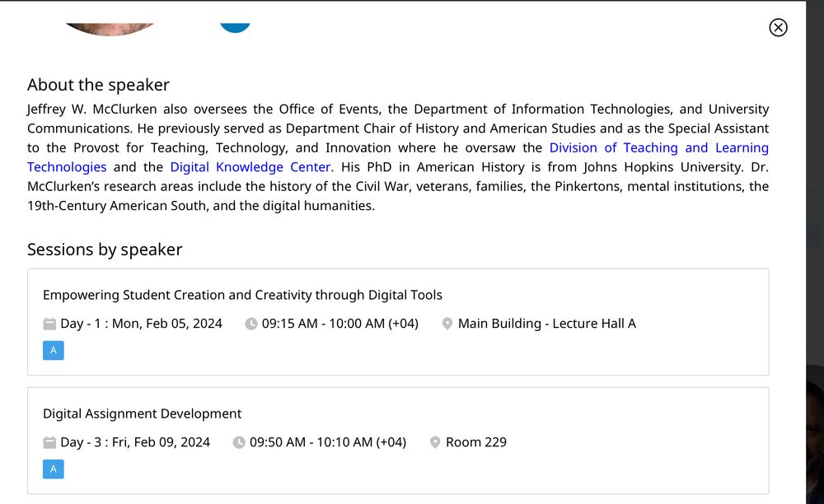Close the speaker details popup
824x504 pixels.
pyautogui.click(x=778, y=27)
